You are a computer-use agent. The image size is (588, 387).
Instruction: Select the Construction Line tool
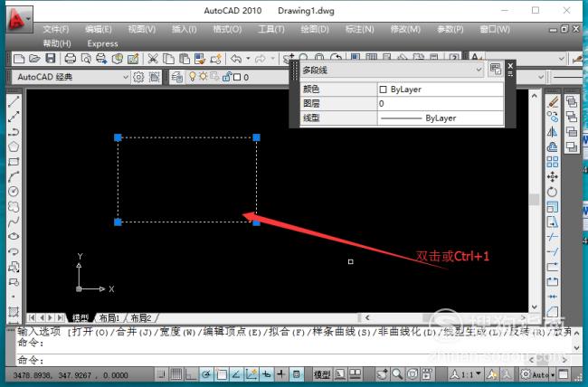14,117
